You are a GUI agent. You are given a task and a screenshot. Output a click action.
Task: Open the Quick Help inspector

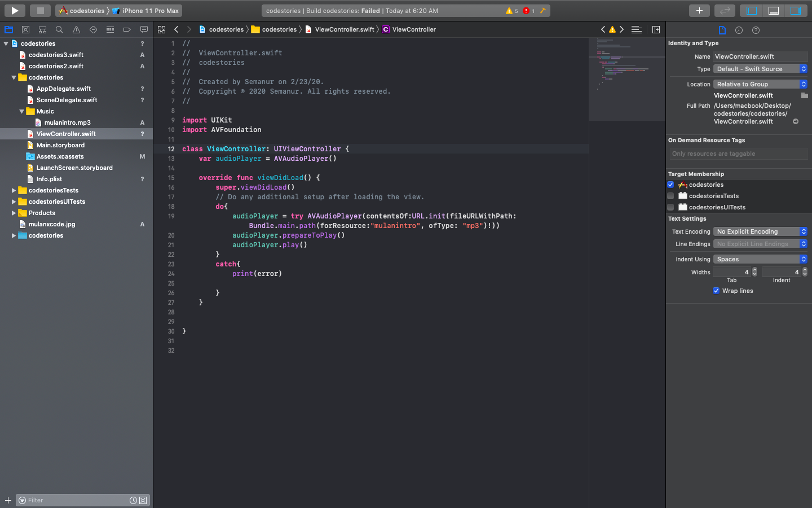(x=756, y=30)
